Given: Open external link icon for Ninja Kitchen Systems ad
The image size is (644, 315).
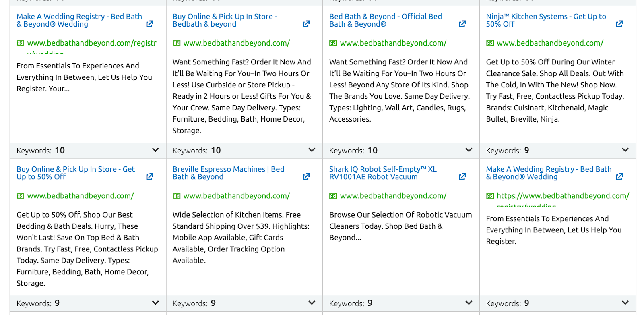Looking at the screenshot, I should click(619, 24).
